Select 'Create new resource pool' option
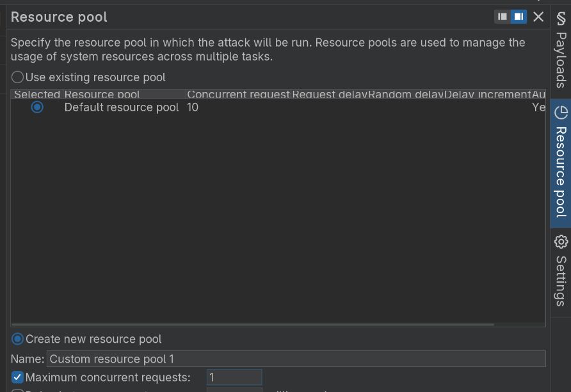This screenshot has height=392, width=571. click(18, 339)
